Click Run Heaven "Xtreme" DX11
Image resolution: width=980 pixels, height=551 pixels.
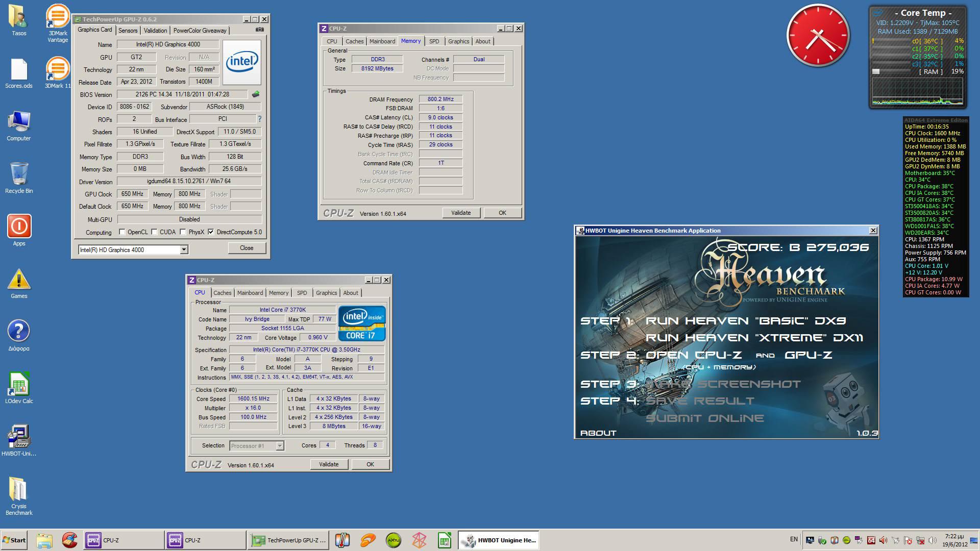point(754,338)
